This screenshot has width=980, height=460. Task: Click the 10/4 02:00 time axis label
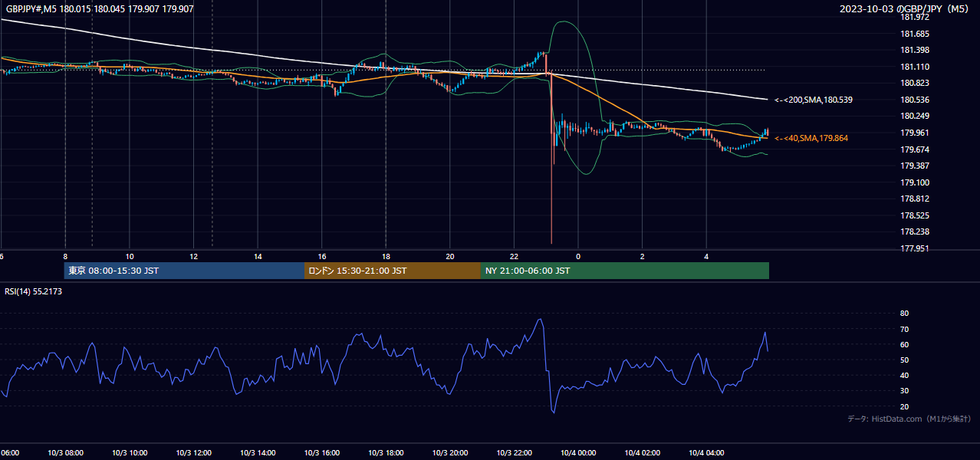coord(643,453)
